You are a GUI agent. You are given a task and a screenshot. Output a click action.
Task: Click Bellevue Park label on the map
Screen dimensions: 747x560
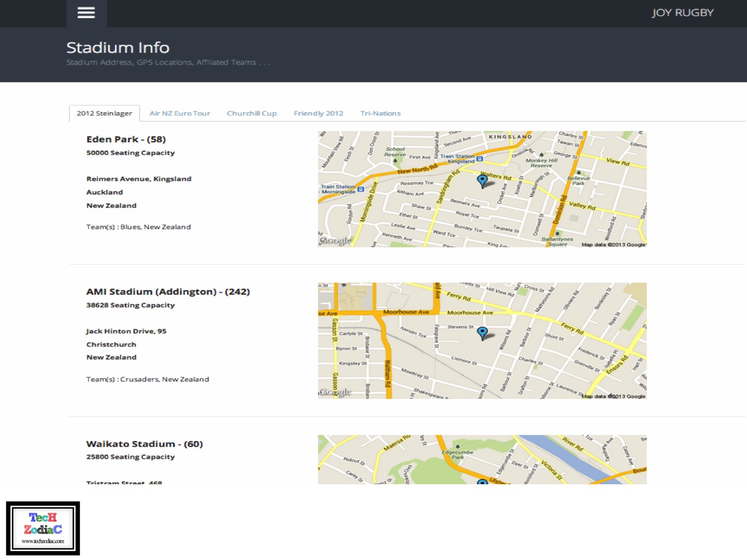579,180
